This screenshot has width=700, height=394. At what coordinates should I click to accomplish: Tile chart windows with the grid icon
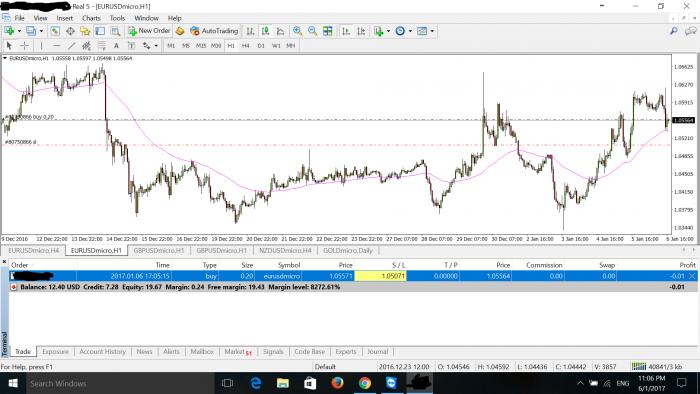[x=328, y=31]
